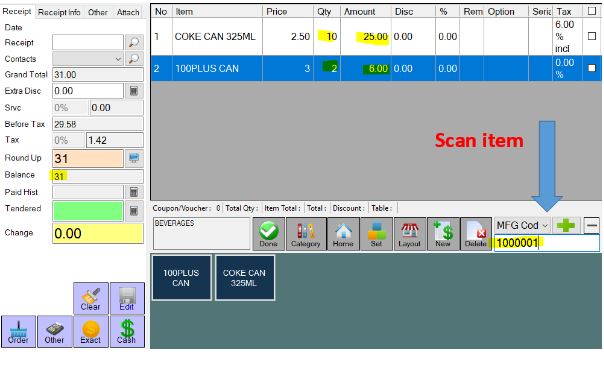Click the Price column header
604x380 pixels.
click(x=288, y=12)
